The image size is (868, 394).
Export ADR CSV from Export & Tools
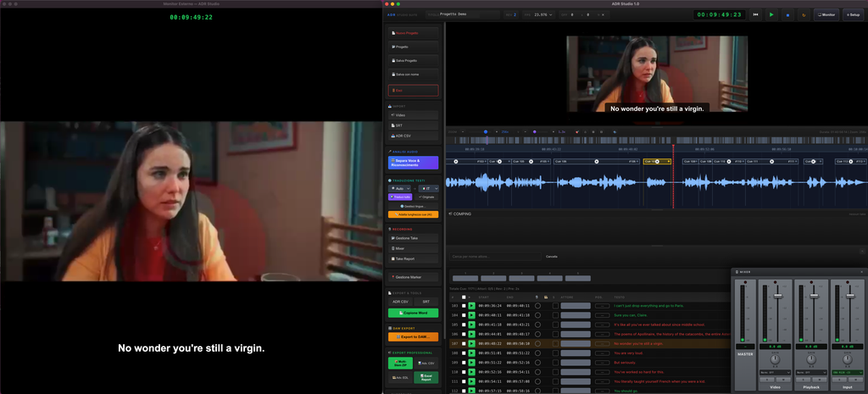[x=400, y=302]
